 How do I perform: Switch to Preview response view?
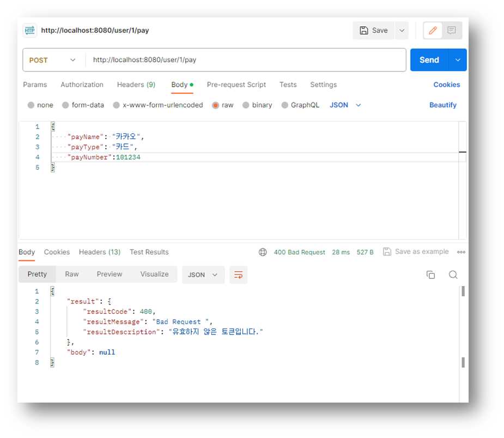(110, 275)
